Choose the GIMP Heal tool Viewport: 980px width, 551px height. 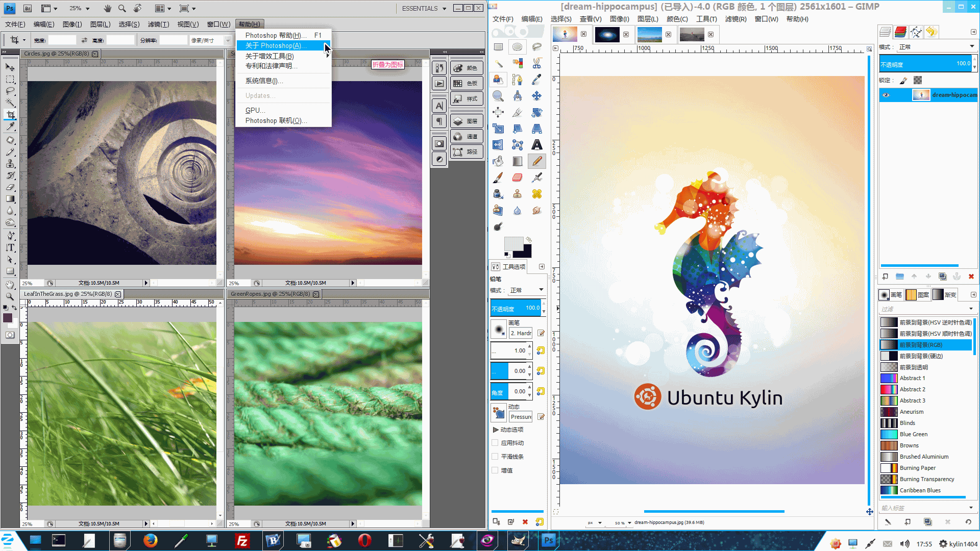coord(536,194)
